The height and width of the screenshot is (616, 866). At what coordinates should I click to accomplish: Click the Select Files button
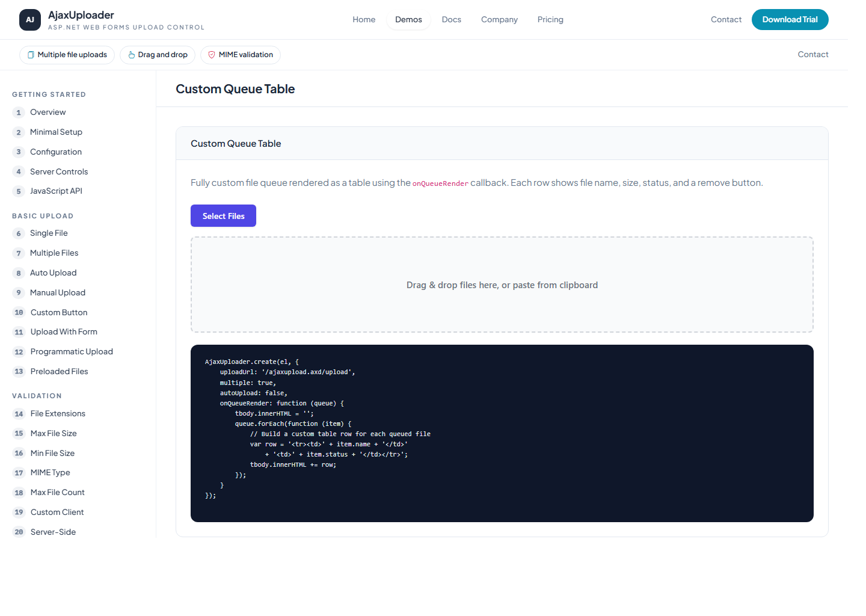click(x=223, y=215)
